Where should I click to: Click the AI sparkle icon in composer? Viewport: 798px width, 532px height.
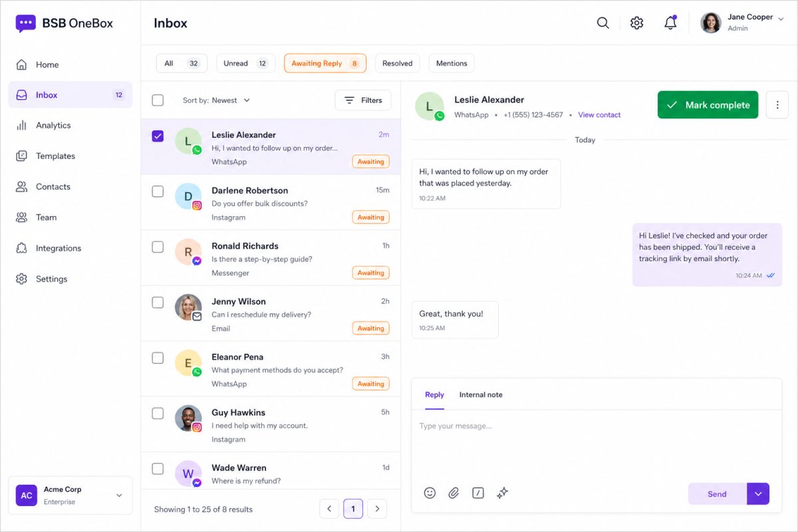point(503,493)
